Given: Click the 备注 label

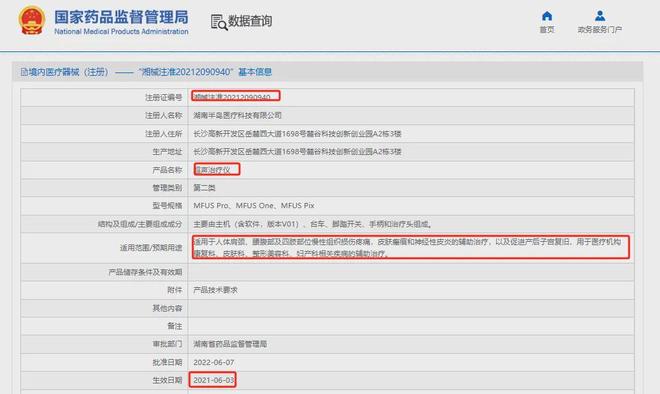Looking at the screenshot, I should point(175,326).
